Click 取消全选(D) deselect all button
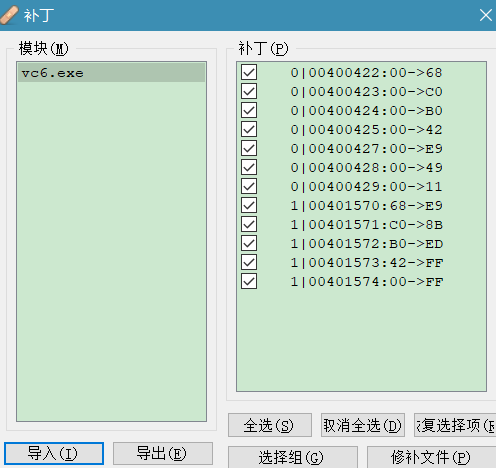 pos(363,425)
